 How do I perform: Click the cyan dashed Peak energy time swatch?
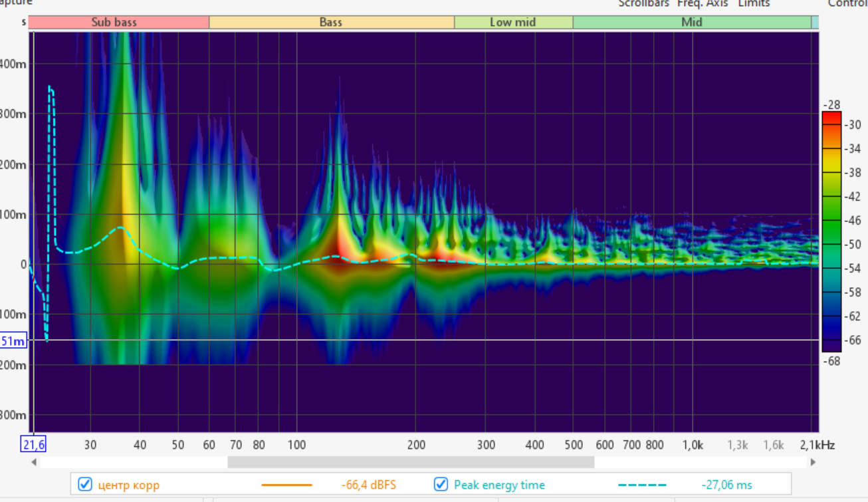point(641,485)
